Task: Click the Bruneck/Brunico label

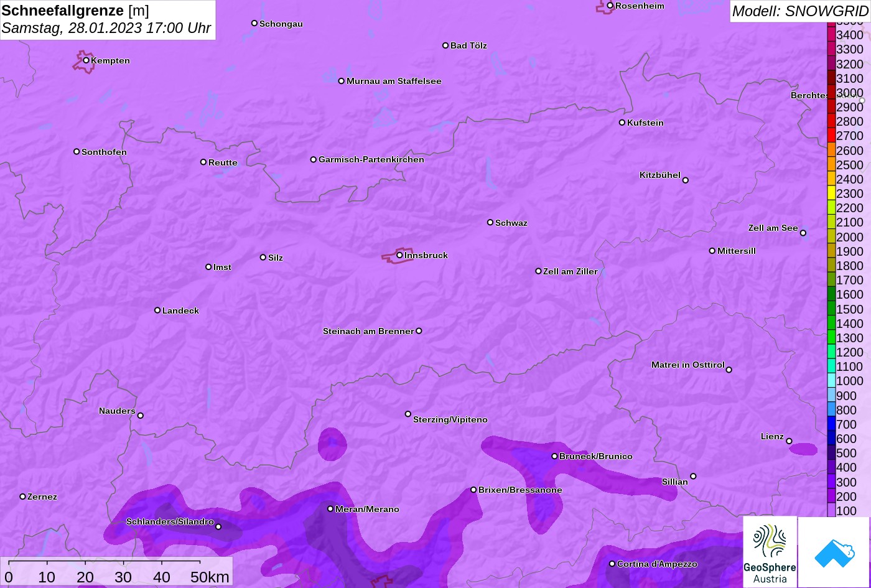Action: (596, 456)
